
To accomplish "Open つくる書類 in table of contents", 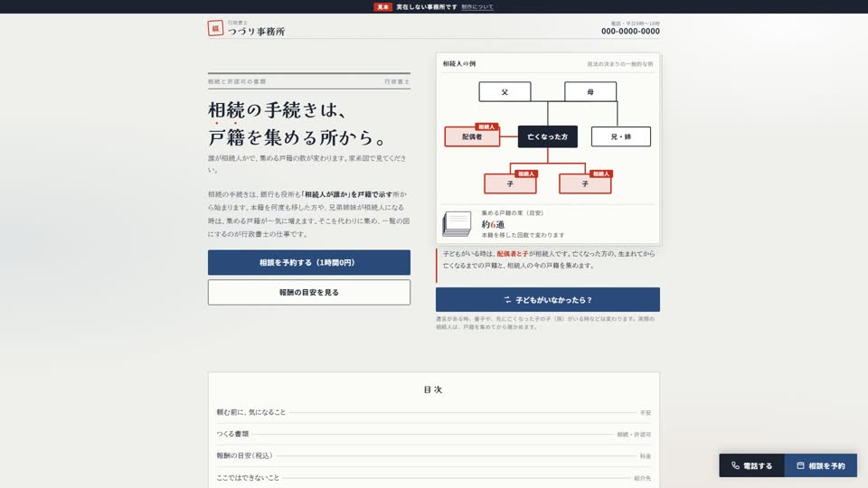I will click(433, 434).
